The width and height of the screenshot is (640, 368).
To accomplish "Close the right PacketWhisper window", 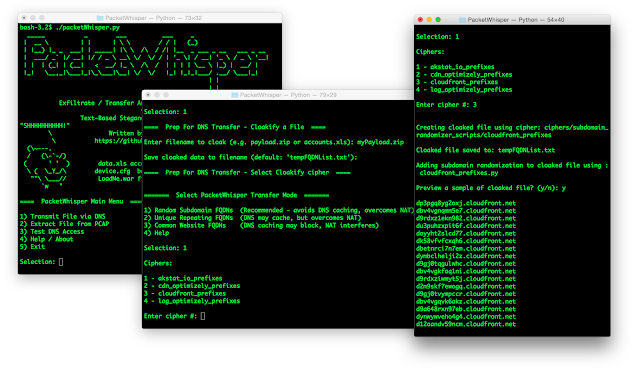I will coord(420,20).
